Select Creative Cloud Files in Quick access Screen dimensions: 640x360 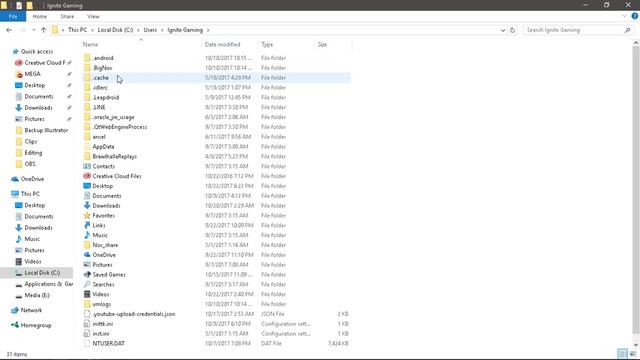[x=44, y=63]
